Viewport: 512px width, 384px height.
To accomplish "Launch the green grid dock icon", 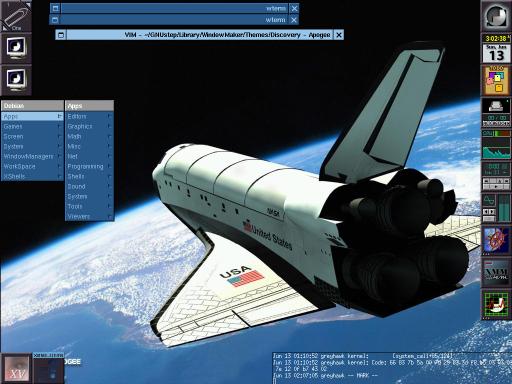I will coord(496,305).
